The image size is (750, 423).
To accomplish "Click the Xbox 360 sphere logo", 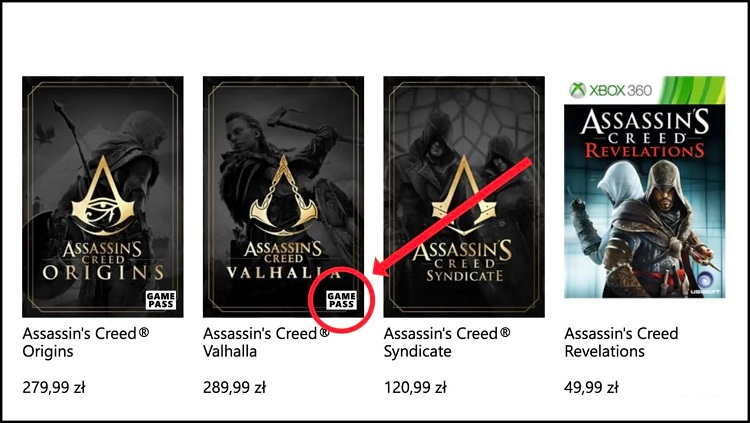I will click(x=577, y=90).
